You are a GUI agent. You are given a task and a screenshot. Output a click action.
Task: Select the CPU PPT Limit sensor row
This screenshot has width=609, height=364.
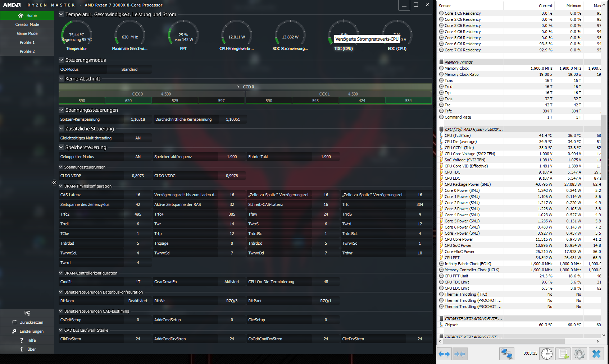click(x=519, y=276)
